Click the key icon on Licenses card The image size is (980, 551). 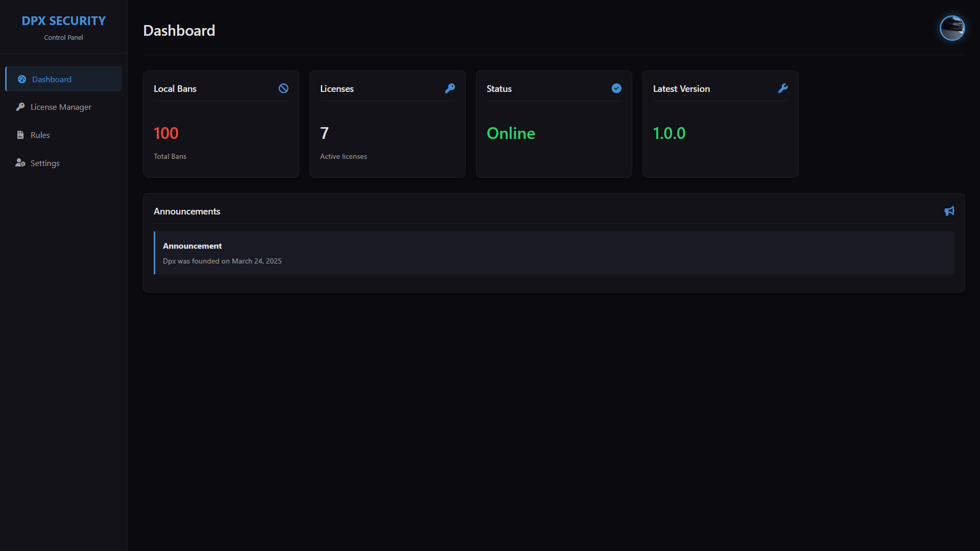(x=450, y=88)
